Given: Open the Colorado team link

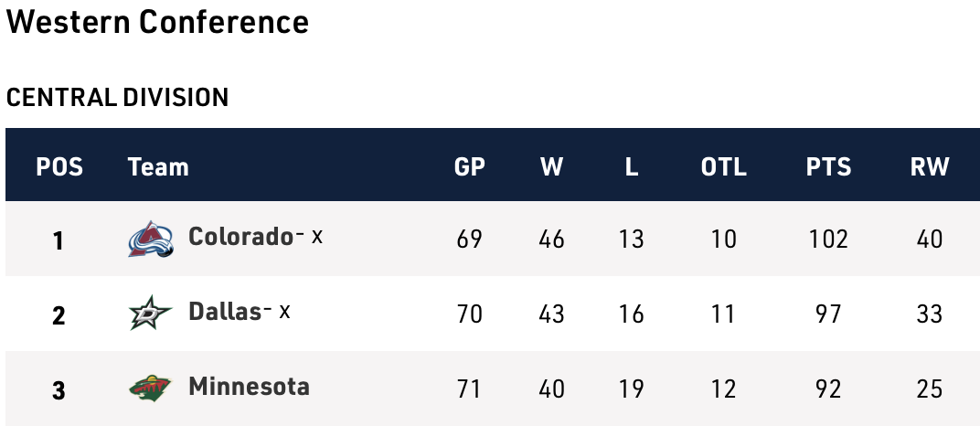Looking at the screenshot, I should click(240, 237).
